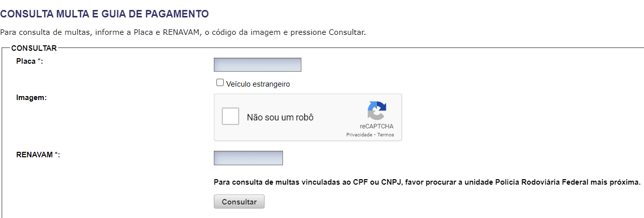Image resolution: width=644 pixels, height=218 pixels.
Task: Open the reCAPTCHA Privacidade link
Action: (360, 135)
